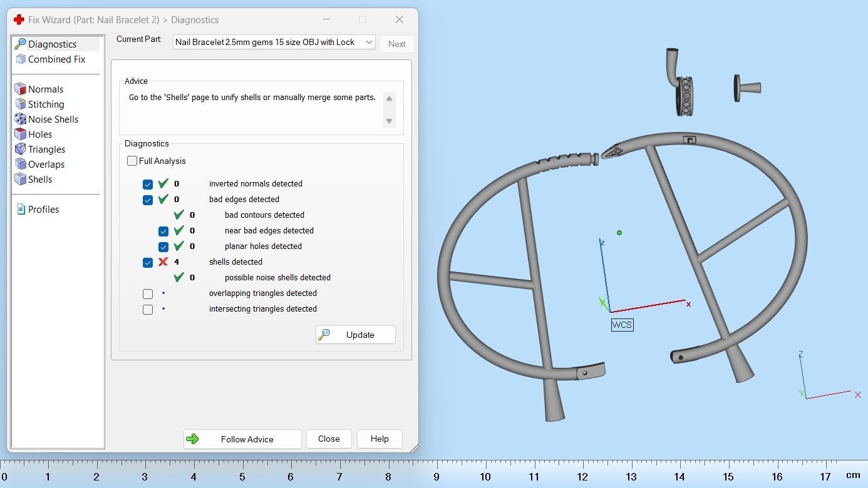The width and height of the screenshot is (868, 488).
Task: Click the green origin point in viewport
Action: (619, 233)
